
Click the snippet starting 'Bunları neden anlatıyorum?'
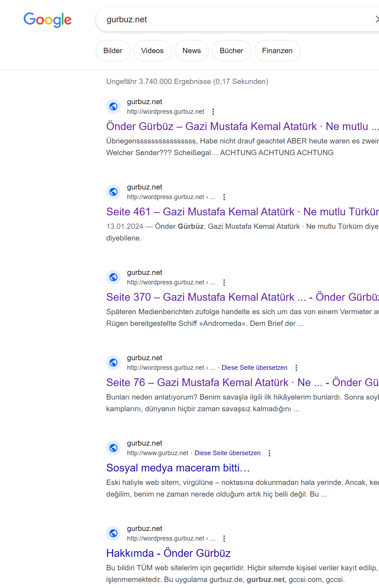click(x=242, y=403)
